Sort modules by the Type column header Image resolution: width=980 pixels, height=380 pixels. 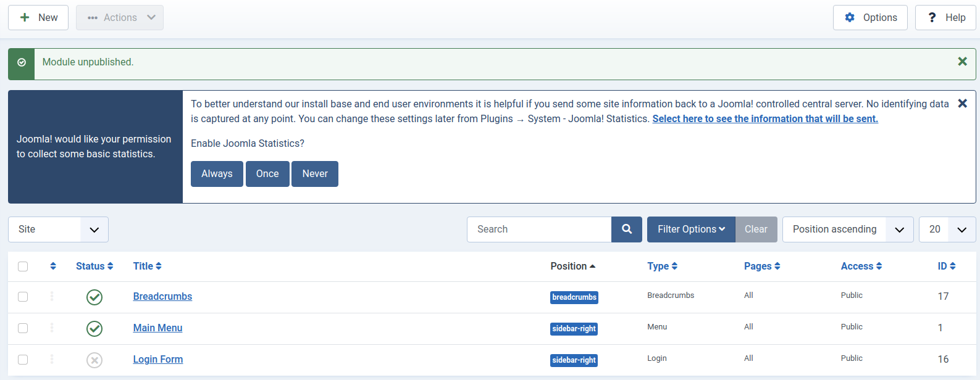662,266
